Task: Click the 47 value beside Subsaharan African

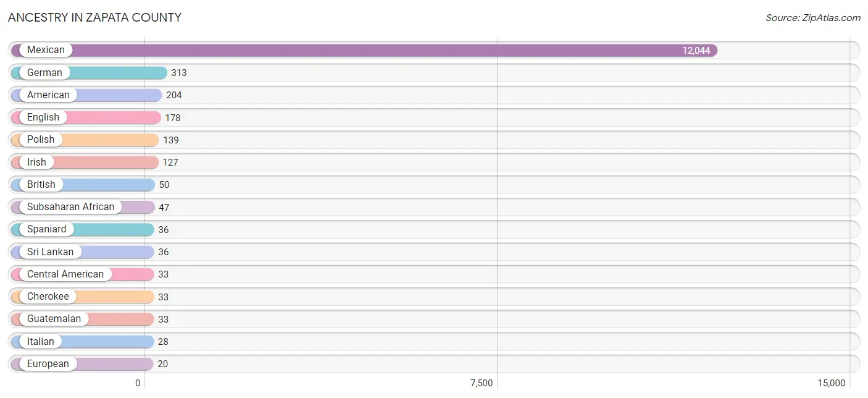Action: 164,208
